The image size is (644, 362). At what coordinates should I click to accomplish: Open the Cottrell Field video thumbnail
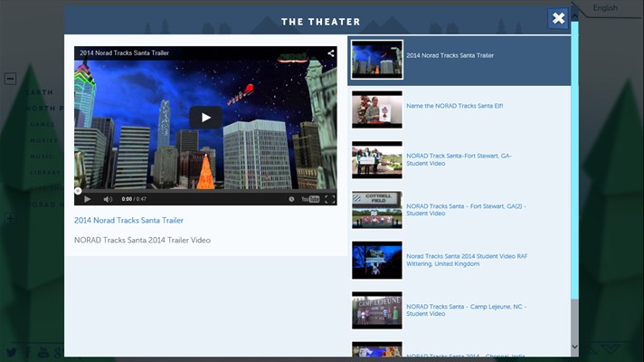click(x=377, y=210)
